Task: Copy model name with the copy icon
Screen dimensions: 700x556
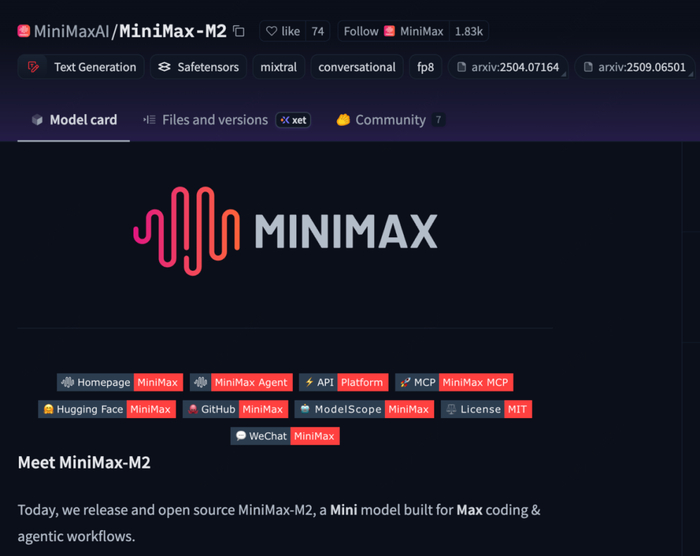Action: pyautogui.click(x=239, y=31)
